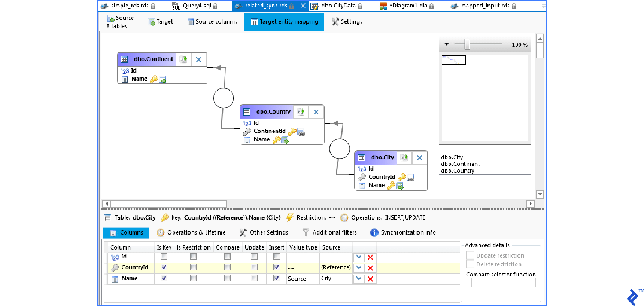This screenshot has width=644, height=306.
Task: Adjust the diagram zoom slider handle
Action: [x=467, y=44]
